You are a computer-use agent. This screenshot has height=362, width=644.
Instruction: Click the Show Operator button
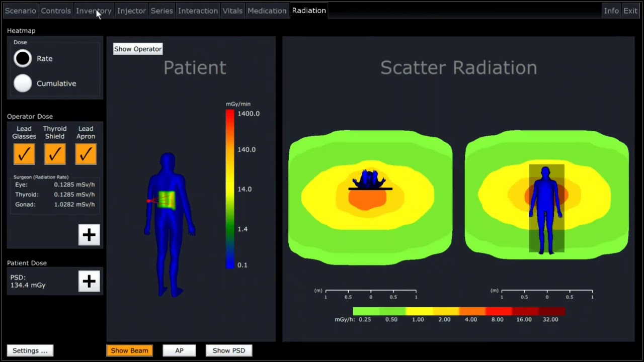click(x=138, y=49)
